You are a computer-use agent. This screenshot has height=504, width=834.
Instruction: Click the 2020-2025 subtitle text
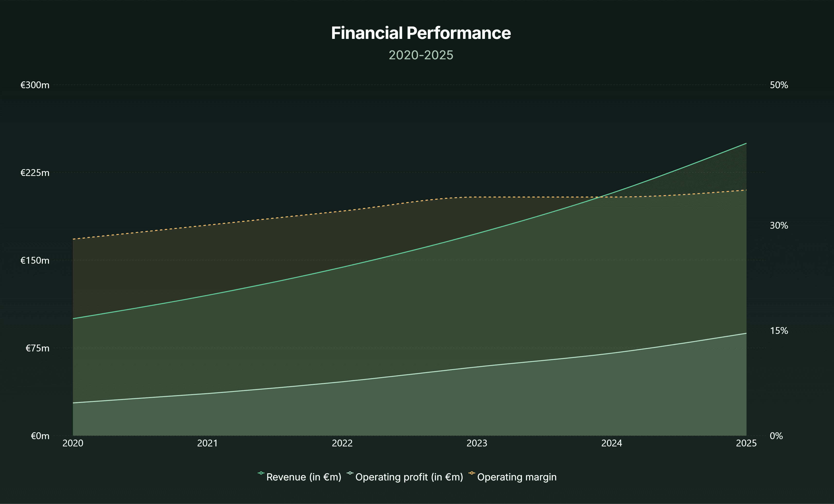tap(421, 55)
